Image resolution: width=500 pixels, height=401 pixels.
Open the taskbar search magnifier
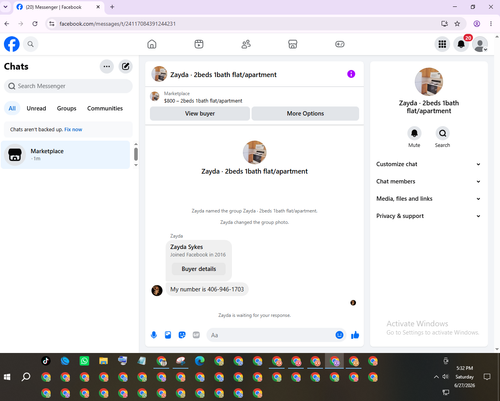26,377
